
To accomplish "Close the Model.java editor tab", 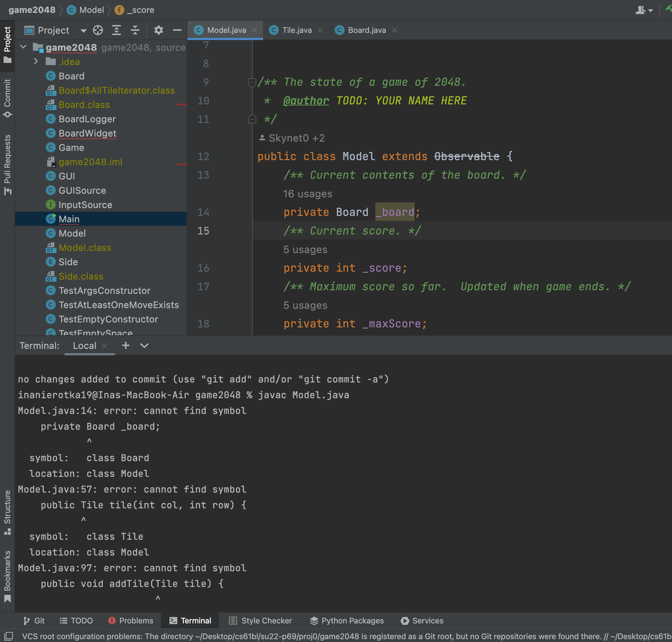I will [x=255, y=30].
